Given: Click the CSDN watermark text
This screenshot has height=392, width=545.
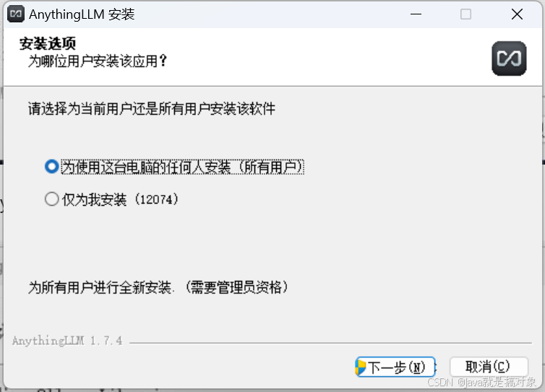Looking at the screenshot, I should tap(481, 383).
